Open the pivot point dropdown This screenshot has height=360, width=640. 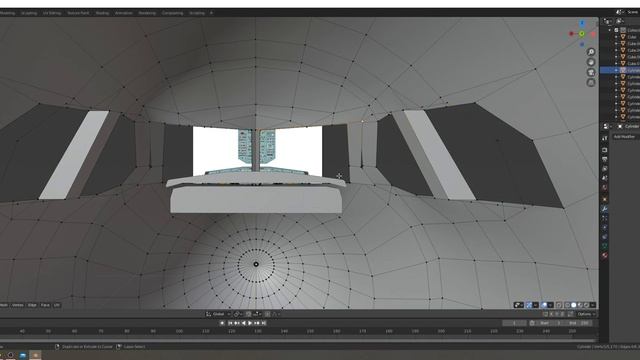237,314
